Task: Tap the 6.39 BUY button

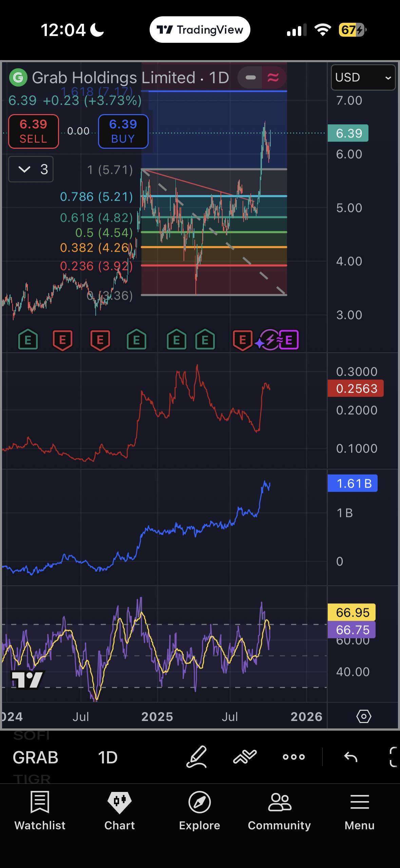Action: pos(123,131)
